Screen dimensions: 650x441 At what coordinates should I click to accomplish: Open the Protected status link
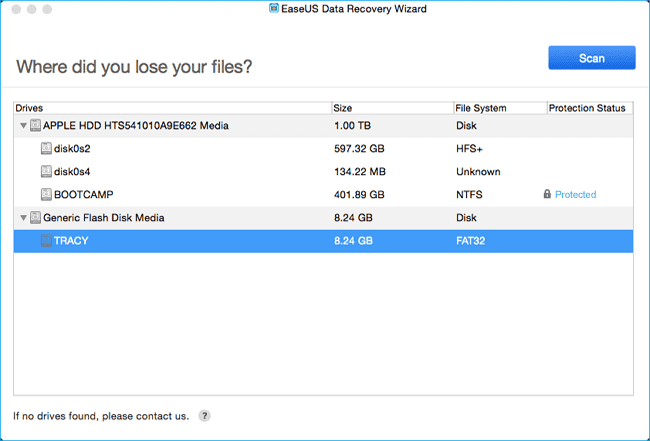coord(575,194)
